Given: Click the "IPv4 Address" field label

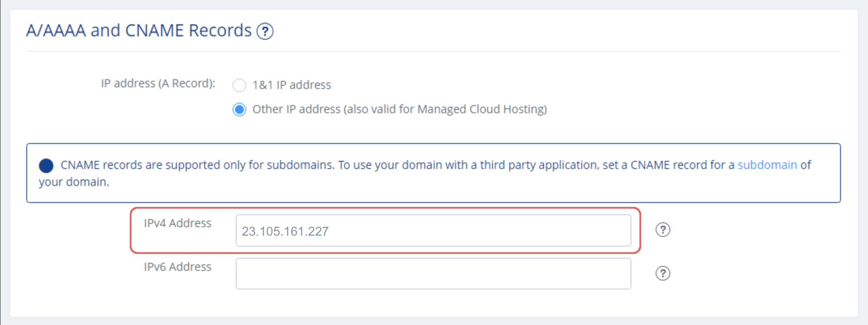Looking at the screenshot, I should click(178, 223).
